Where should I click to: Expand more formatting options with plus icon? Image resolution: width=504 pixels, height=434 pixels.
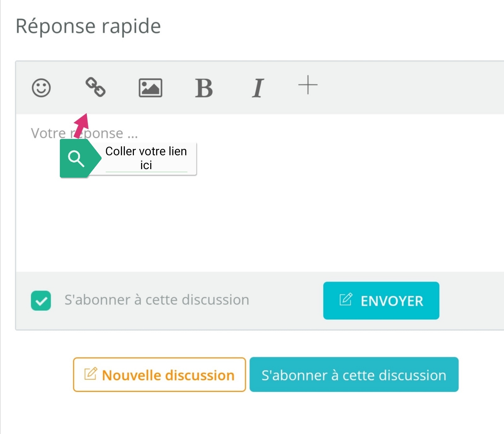coord(308,85)
